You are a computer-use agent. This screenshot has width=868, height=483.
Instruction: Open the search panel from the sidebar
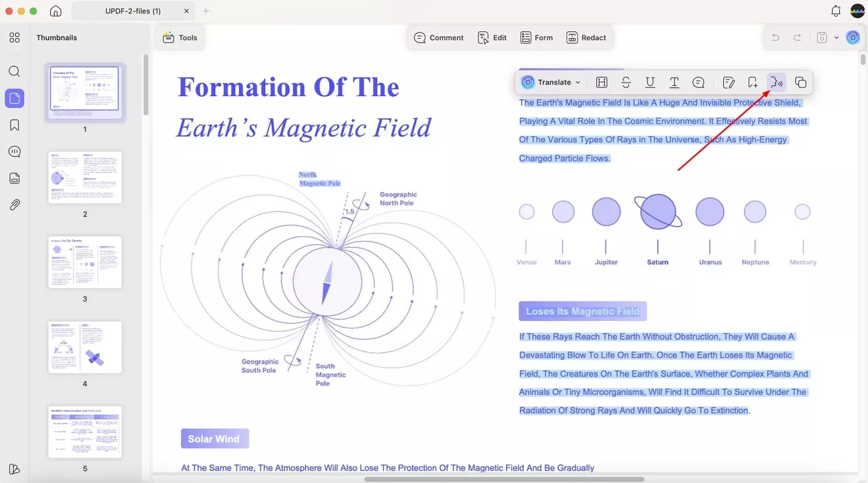[x=15, y=72]
